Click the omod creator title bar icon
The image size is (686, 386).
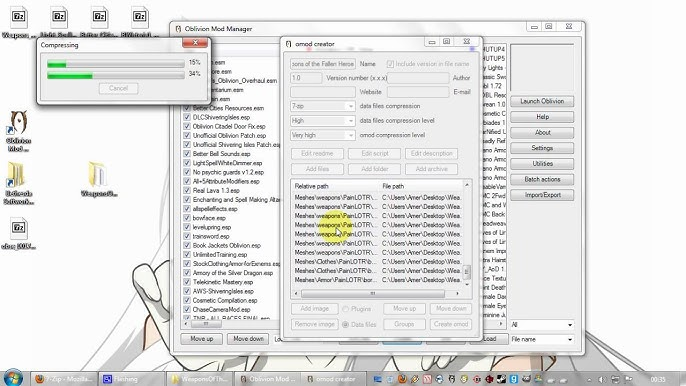[288, 44]
